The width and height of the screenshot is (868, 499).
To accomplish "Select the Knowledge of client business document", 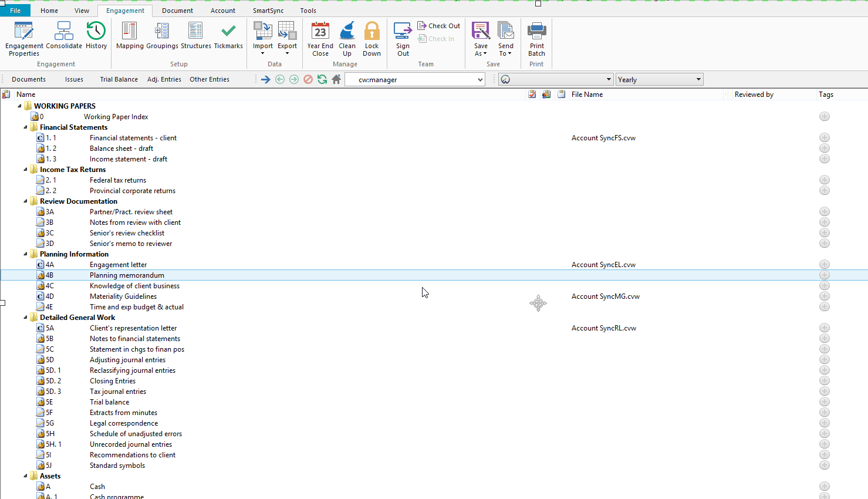I will (134, 286).
